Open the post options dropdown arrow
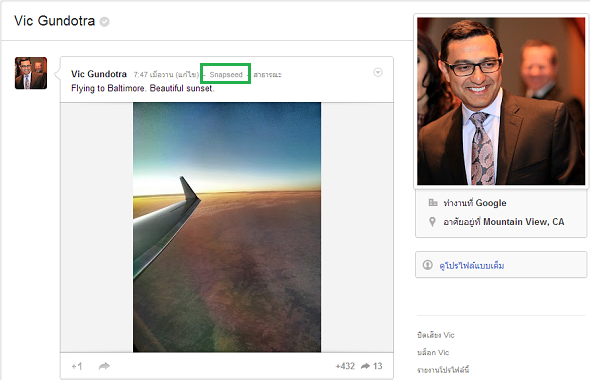 point(378,72)
